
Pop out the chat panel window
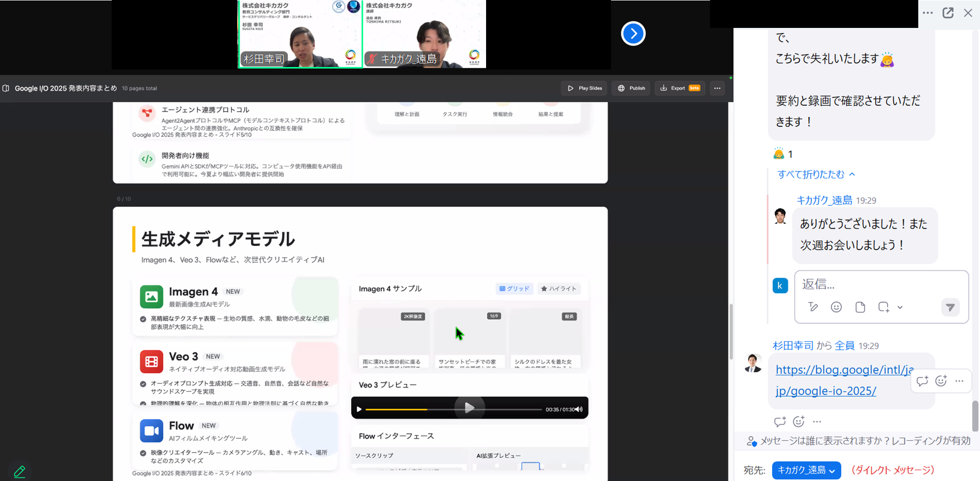948,13
